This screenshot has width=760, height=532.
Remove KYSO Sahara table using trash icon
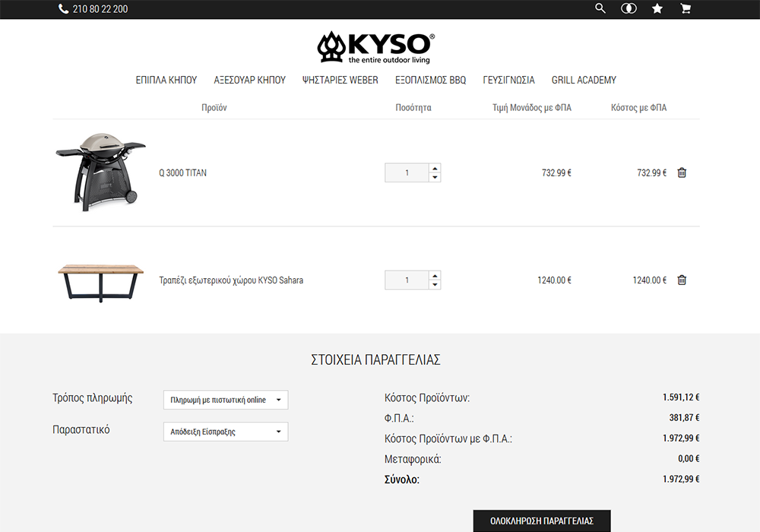click(682, 280)
